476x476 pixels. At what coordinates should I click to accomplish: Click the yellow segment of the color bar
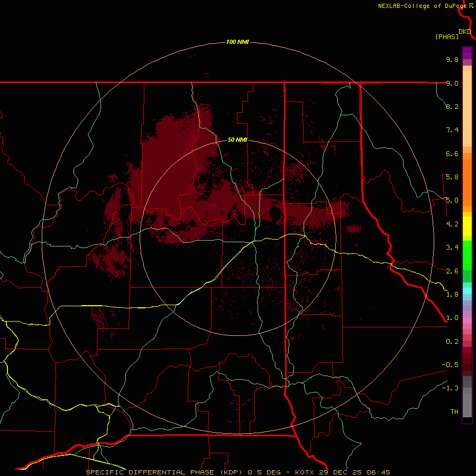coord(467,226)
